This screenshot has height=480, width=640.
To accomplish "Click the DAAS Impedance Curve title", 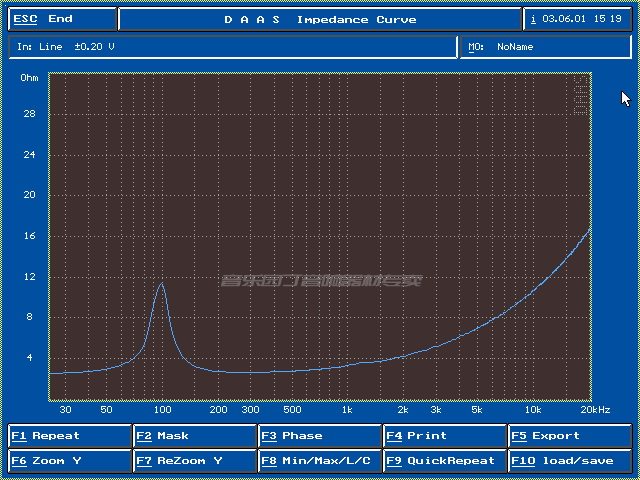I will [x=320, y=19].
